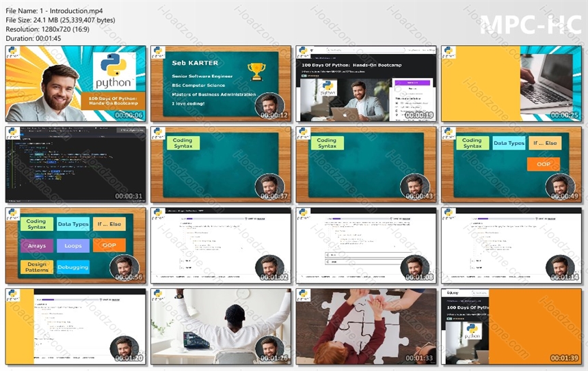Click the large Python logo in the first frame
This screenshot has width=588, height=371.
(113, 71)
